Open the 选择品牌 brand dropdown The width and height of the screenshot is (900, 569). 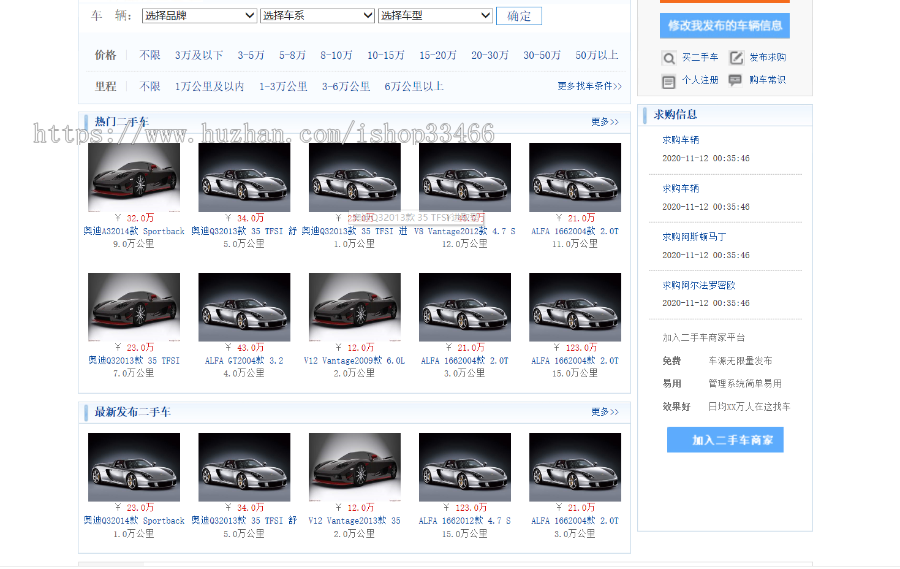pyautogui.click(x=199, y=16)
